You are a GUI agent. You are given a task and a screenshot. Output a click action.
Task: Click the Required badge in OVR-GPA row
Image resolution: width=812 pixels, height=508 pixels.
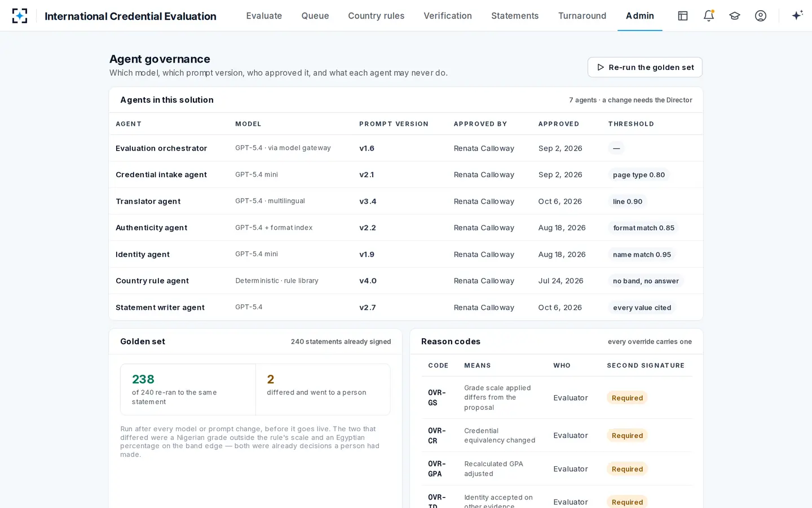(x=627, y=469)
